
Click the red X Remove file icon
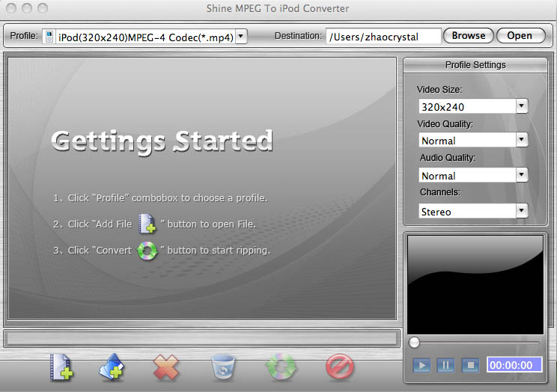165,367
